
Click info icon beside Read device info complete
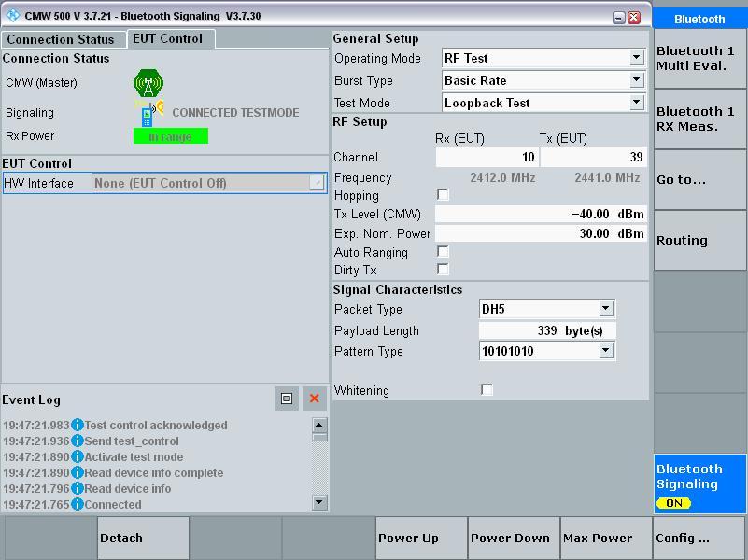[77, 472]
